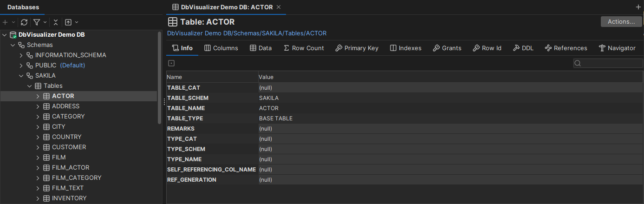
Task: Collapse the DbVisualizer Demo DB node
Action: 5,35
